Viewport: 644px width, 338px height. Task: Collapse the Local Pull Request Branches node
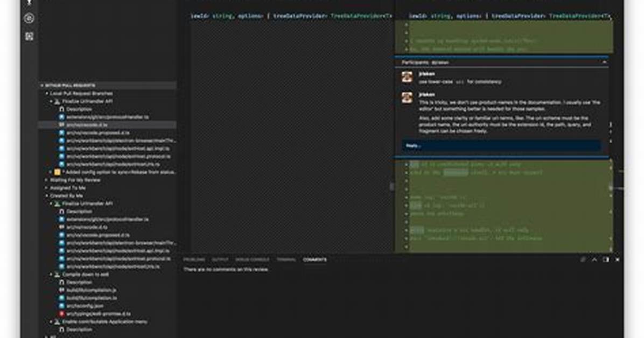[x=47, y=94]
